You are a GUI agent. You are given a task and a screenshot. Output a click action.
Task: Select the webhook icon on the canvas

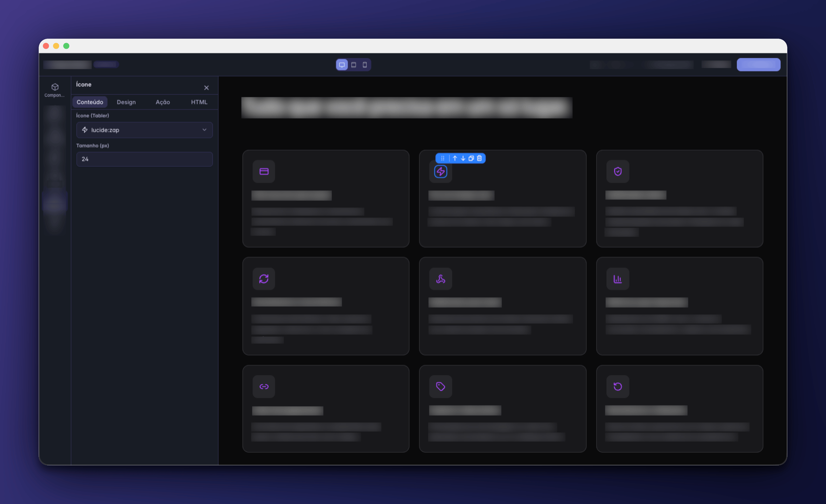[441, 279]
